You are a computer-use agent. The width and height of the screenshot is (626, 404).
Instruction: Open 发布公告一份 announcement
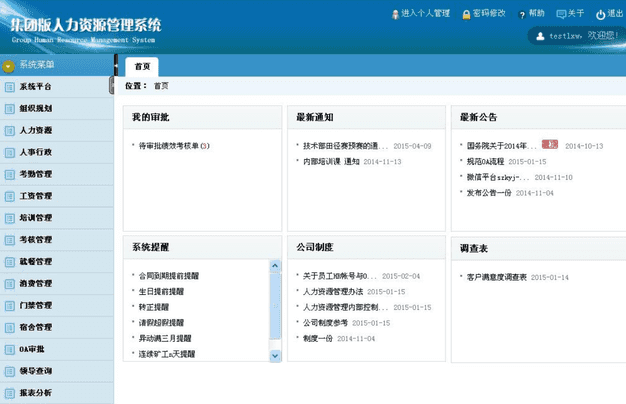click(x=489, y=193)
